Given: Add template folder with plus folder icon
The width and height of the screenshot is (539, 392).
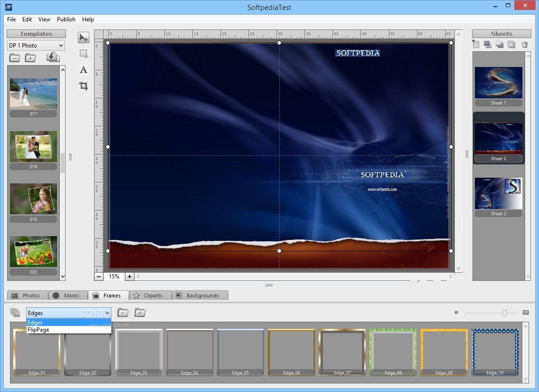Looking at the screenshot, I should [30, 58].
